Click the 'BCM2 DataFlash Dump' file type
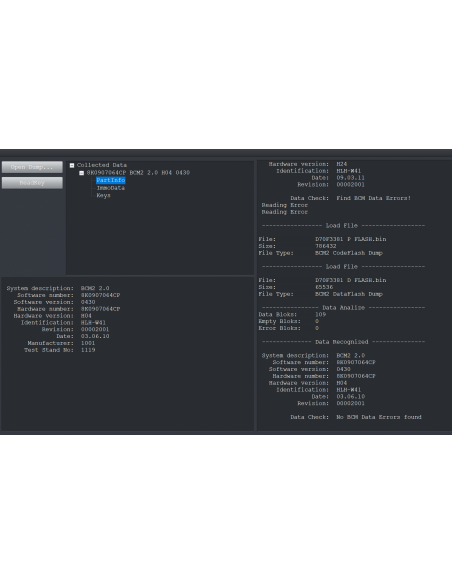The height and width of the screenshot is (584, 452). pyautogui.click(x=349, y=294)
